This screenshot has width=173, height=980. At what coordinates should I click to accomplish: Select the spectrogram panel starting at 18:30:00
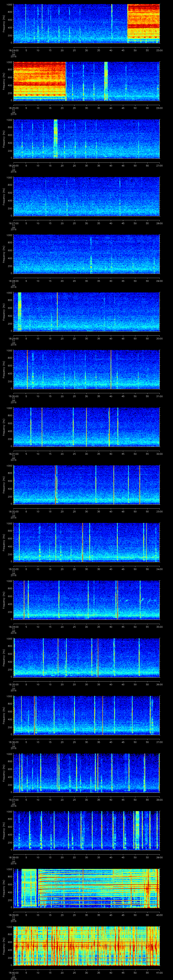[x=87, y=369]
